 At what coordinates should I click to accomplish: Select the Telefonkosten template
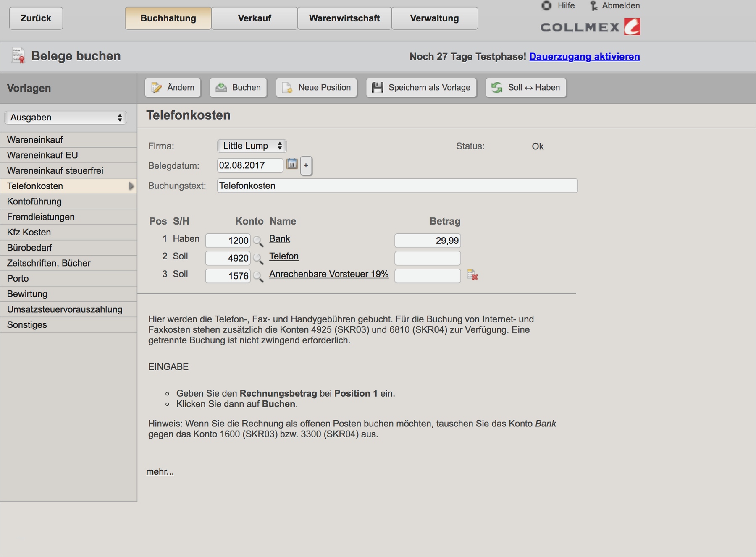tap(69, 186)
